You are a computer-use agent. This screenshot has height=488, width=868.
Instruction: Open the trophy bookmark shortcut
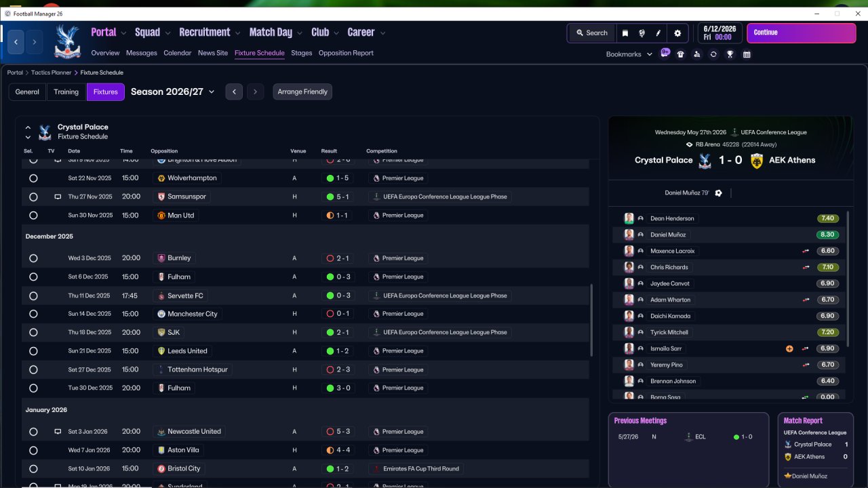[730, 54]
